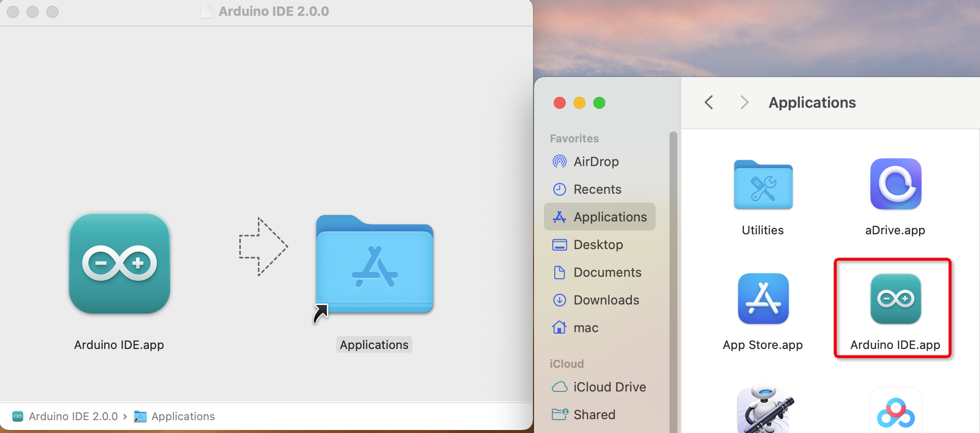Click the iCloud Drive cloud icon
Image resolution: width=980 pixels, height=433 pixels.
[x=559, y=387]
